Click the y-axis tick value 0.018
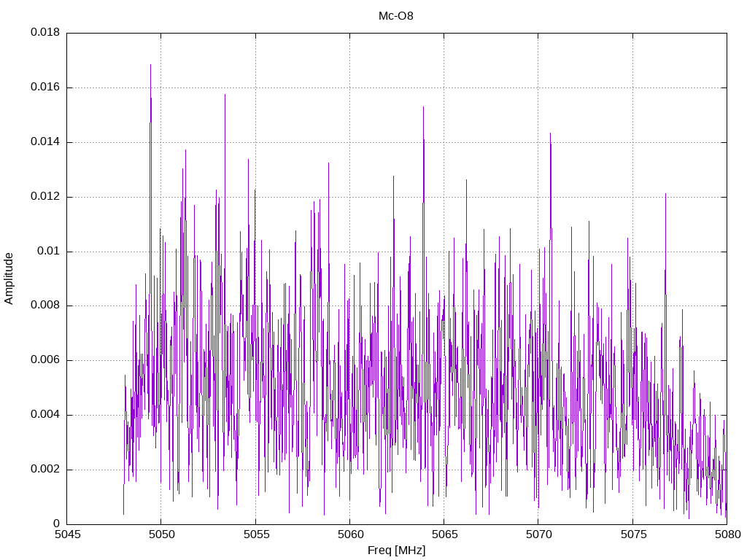 [x=45, y=32]
